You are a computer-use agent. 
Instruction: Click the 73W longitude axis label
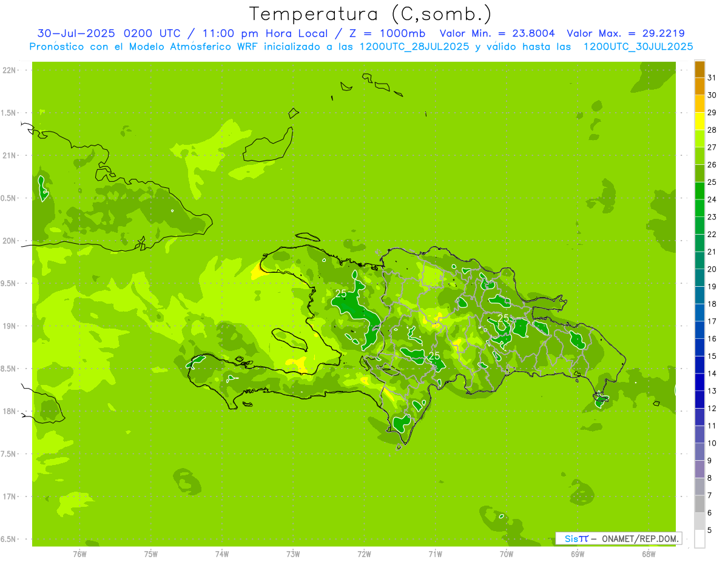tap(293, 554)
